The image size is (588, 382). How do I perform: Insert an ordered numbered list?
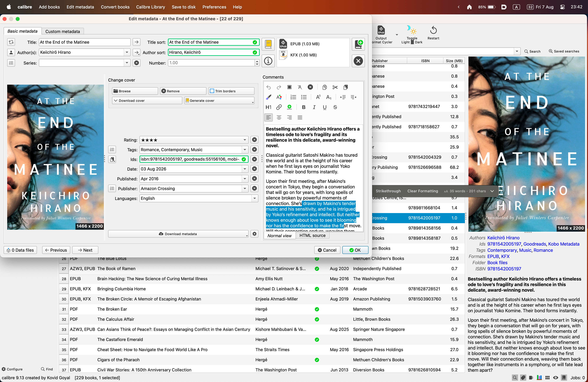(293, 97)
